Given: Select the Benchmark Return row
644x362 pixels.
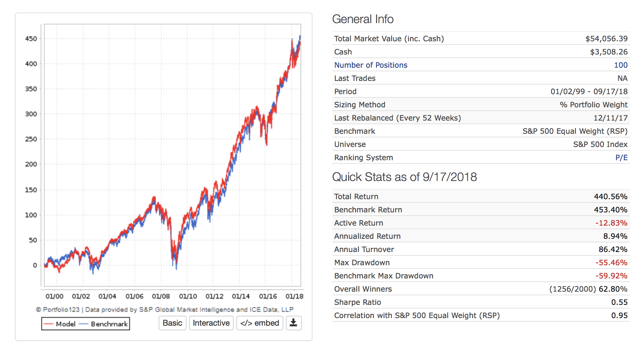Looking at the screenshot, I should pos(368,210).
